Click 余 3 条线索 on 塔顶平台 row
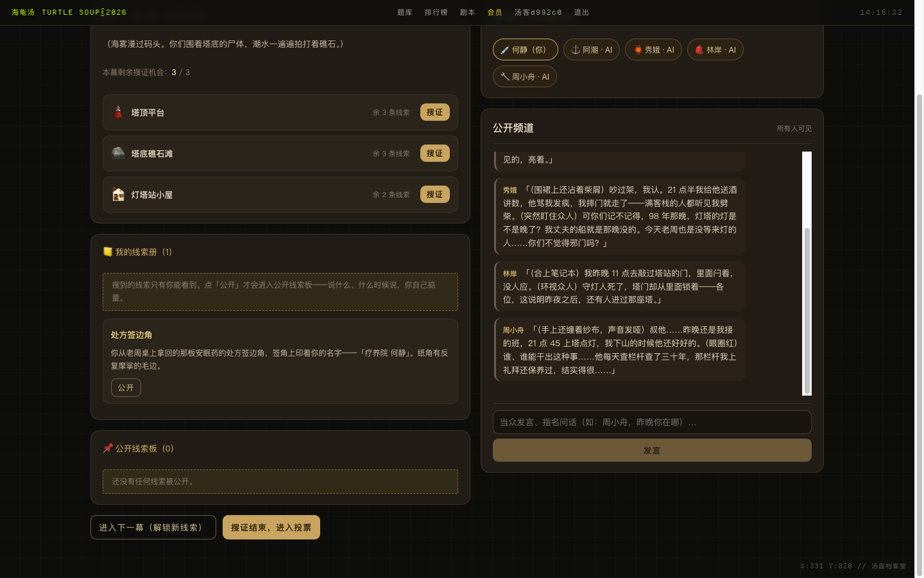The image size is (924, 578). click(x=391, y=112)
